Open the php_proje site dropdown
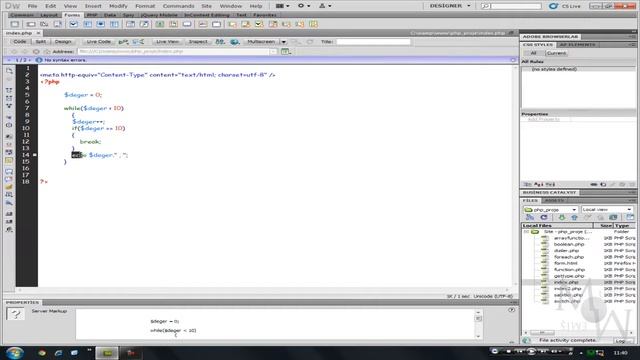The image size is (640, 360). point(551,209)
